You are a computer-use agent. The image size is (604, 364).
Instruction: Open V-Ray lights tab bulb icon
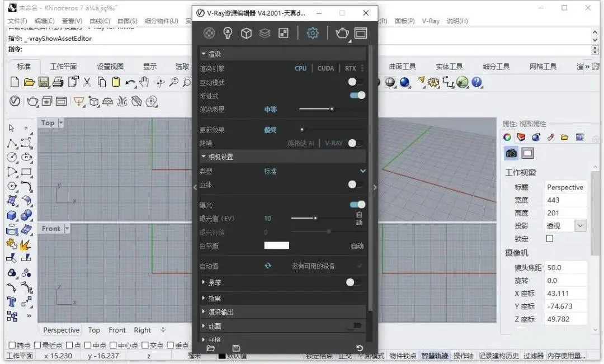pos(228,33)
